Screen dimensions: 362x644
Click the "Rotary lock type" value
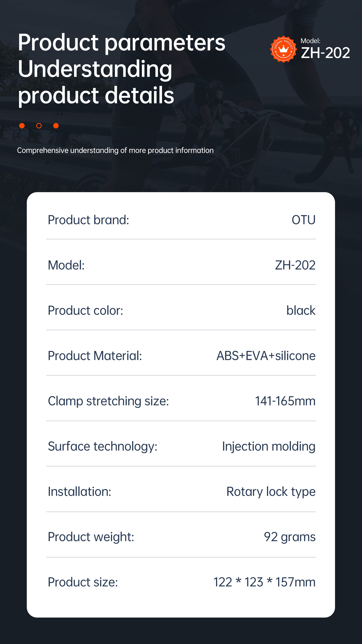[x=271, y=492]
